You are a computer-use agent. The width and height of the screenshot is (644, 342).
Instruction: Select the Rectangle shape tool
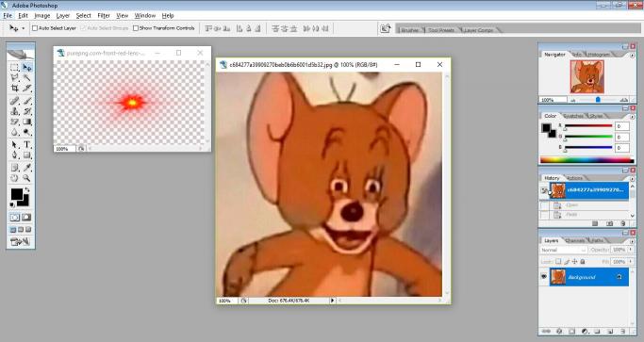27,155
